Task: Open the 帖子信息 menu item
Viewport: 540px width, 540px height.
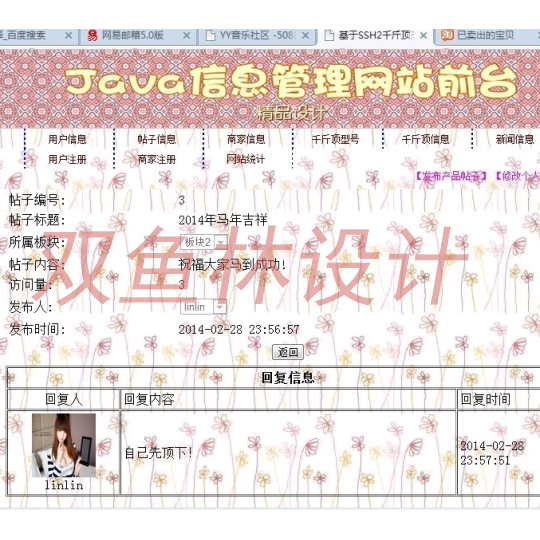Action: (x=157, y=139)
